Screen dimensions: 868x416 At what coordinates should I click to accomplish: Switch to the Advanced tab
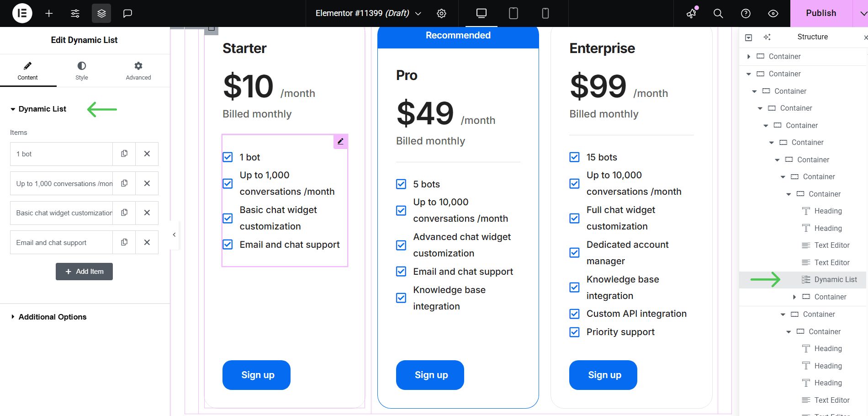(x=138, y=70)
